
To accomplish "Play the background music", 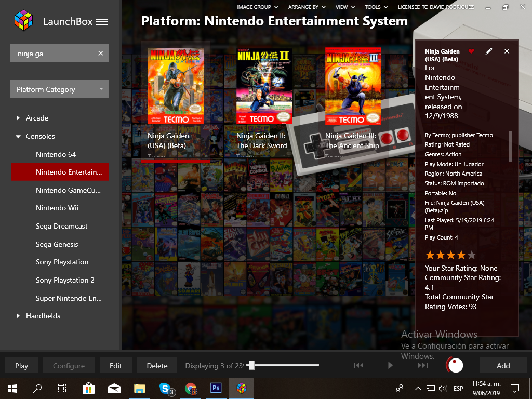I will point(390,365).
